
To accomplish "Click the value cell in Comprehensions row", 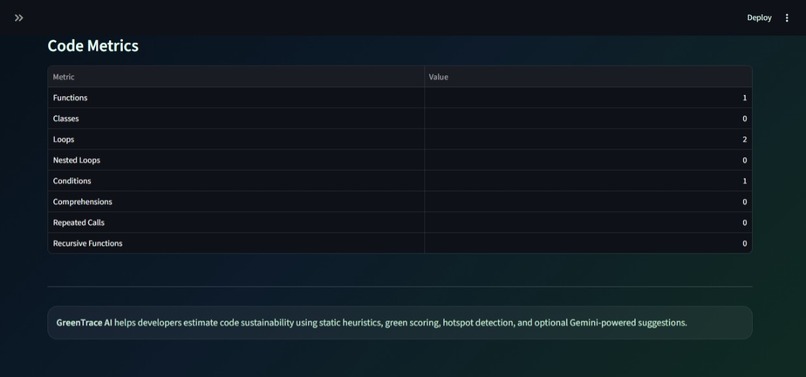I will [x=588, y=202].
